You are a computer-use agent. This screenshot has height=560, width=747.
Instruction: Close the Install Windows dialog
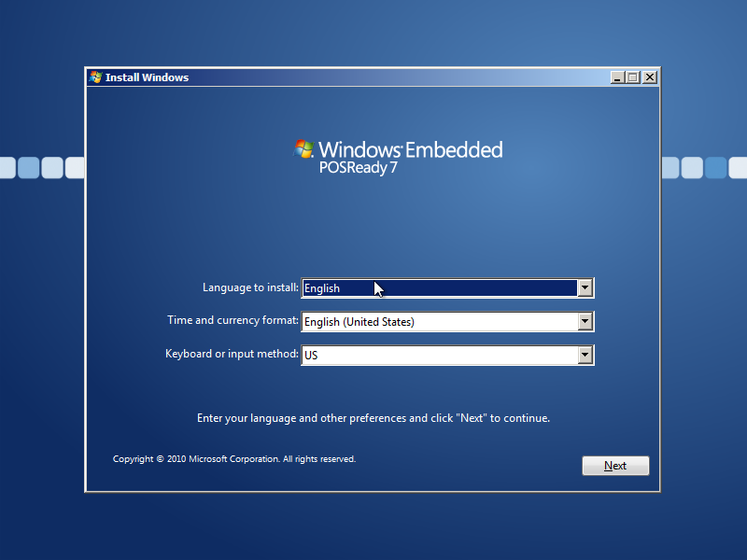tap(649, 77)
